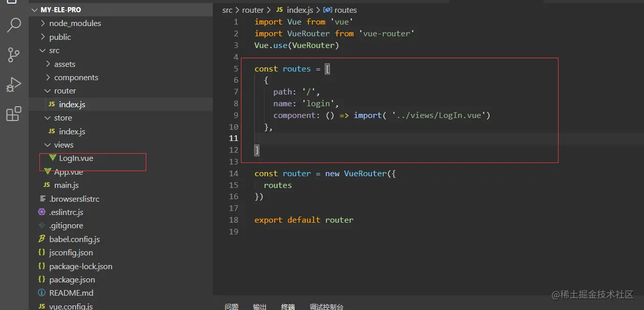Click the name: 'login' line in the editor
The width and height of the screenshot is (644, 310).
(x=306, y=104)
